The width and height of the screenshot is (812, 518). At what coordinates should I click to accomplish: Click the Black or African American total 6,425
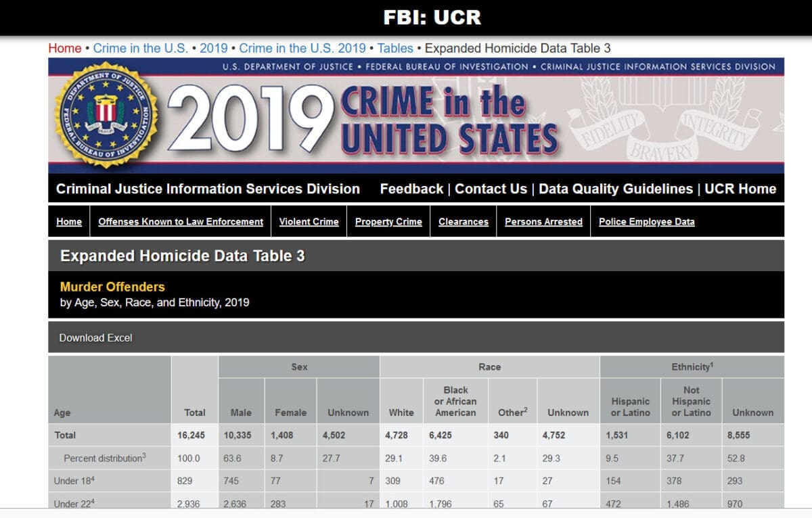tap(441, 435)
